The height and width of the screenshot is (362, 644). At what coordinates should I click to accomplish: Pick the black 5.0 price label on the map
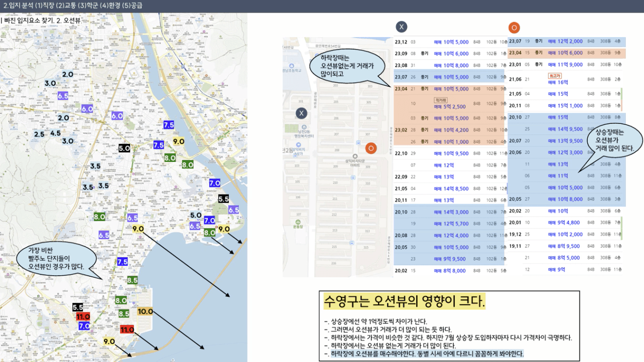124,148
